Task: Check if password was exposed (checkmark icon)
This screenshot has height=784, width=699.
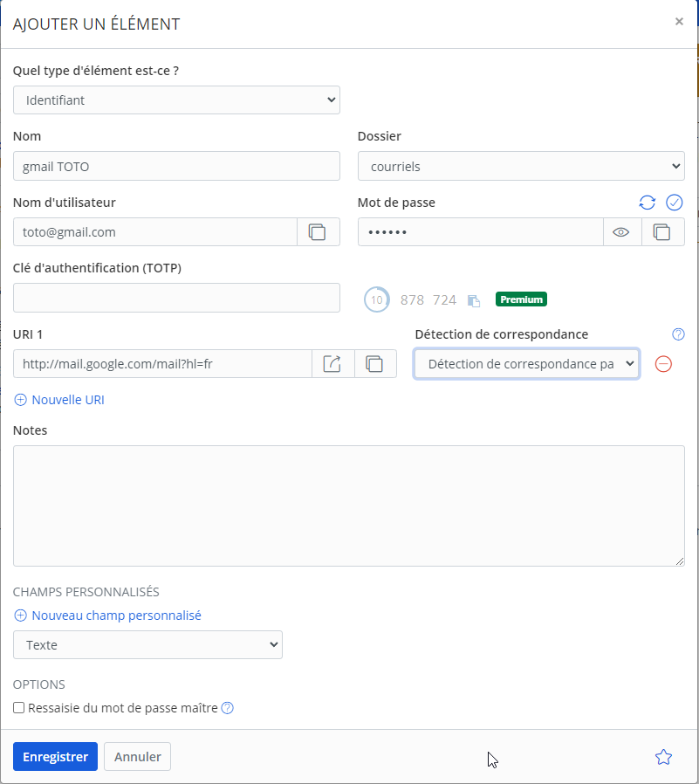Action: coord(674,203)
